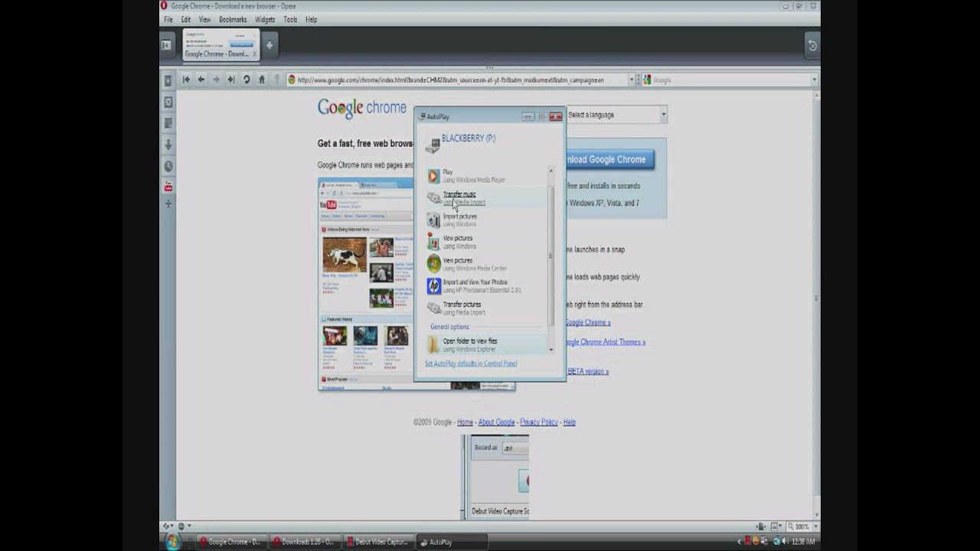This screenshot has height=551, width=980.
Task: Open the Edit menu
Action: click(186, 20)
